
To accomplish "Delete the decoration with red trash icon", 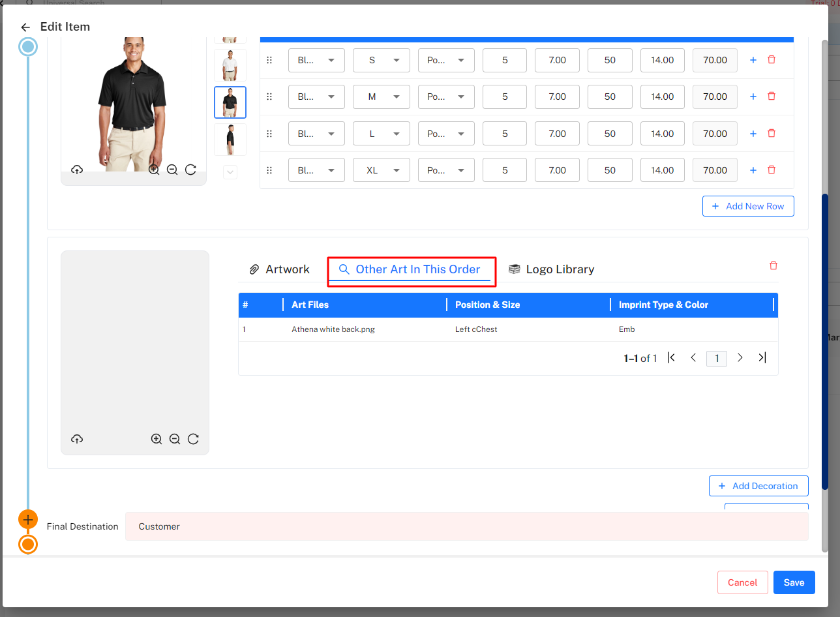I will 773,265.
